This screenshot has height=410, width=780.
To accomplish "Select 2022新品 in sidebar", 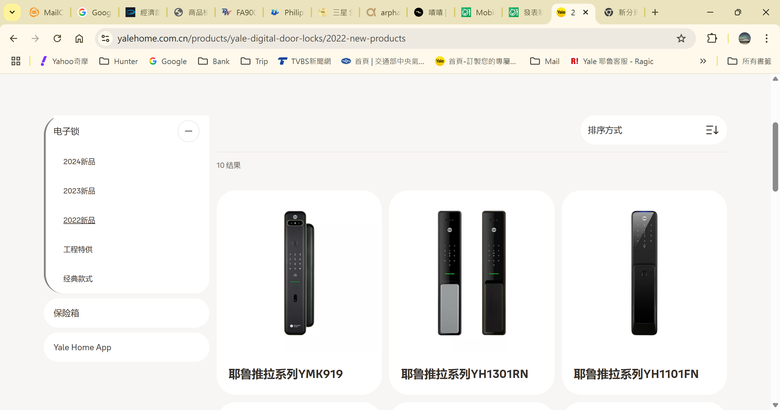I will click(79, 220).
